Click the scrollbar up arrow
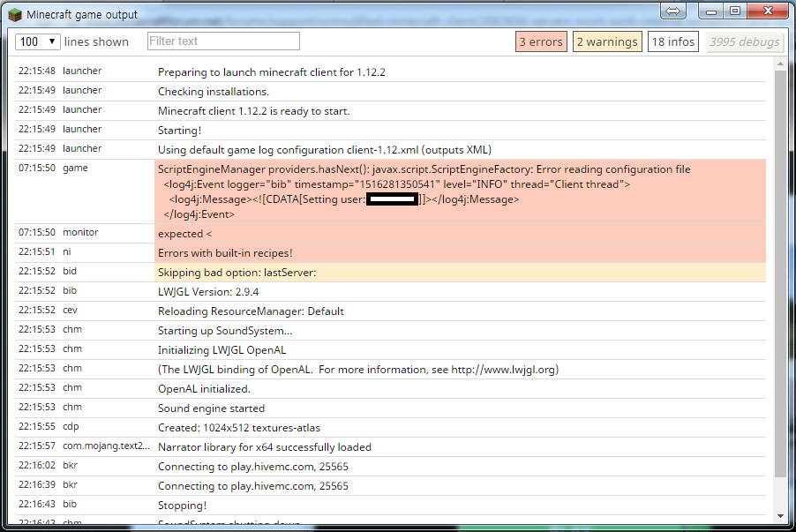This screenshot has width=796, height=532. [x=779, y=64]
